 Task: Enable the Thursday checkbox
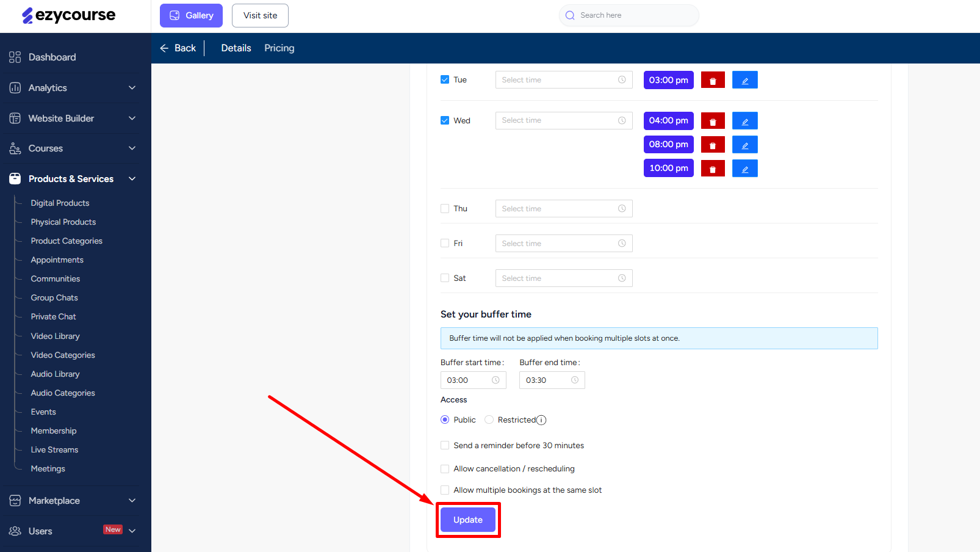coord(445,209)
